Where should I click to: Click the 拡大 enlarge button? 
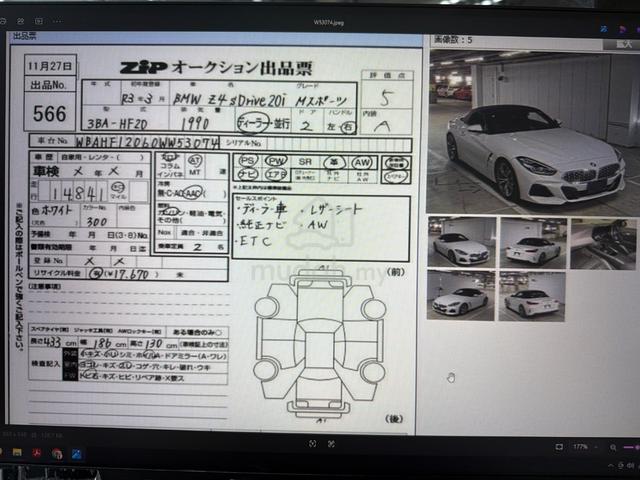pyautogui.click(x=624, y=44)
